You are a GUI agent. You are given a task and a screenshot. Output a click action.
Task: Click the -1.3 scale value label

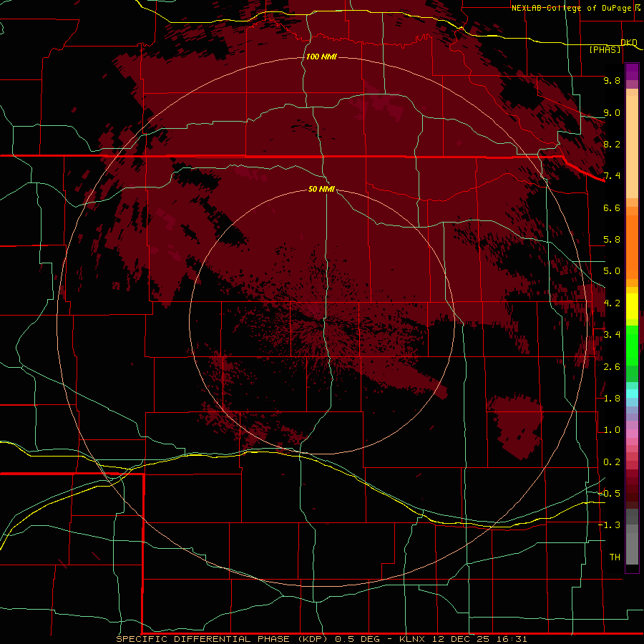tap(609, 525)
